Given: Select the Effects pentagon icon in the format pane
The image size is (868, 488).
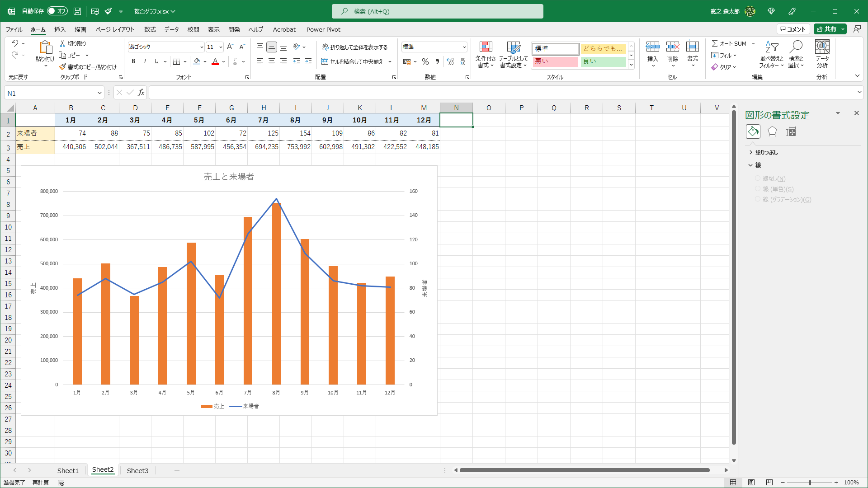Looking at the screenshot, I should pyautogui.click(x=772, y=131).
